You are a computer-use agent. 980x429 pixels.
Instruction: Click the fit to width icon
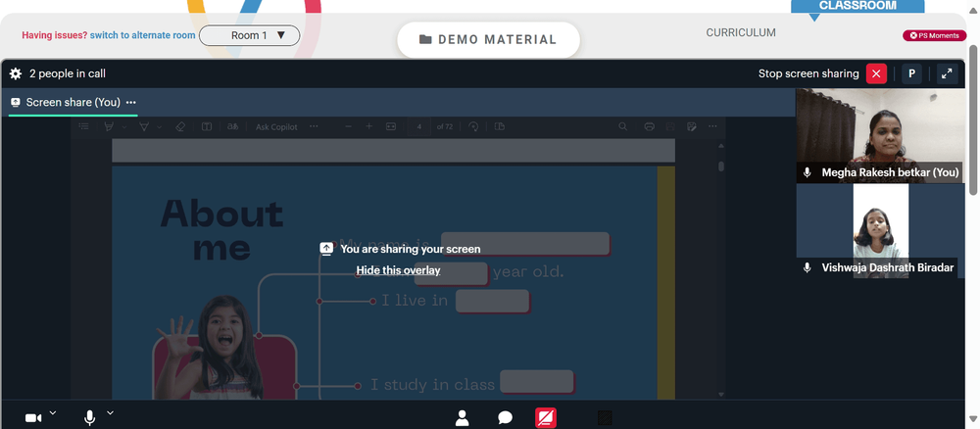tap(391, 126)
